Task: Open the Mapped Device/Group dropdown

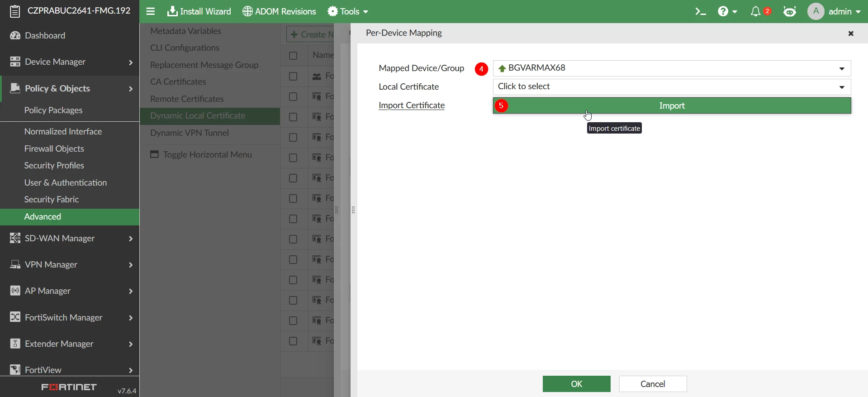Action: pyautogui.click(x=672, y=68)
